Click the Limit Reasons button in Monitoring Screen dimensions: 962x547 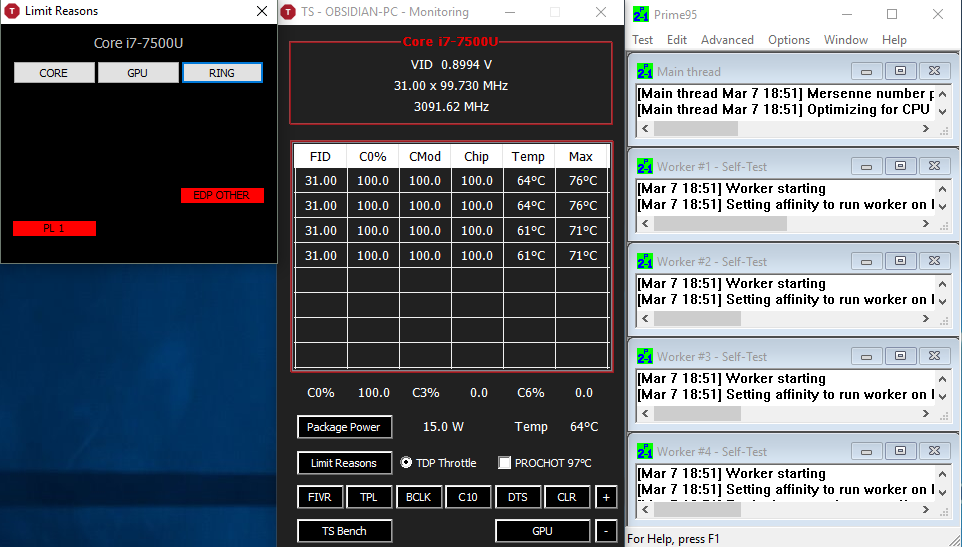click(x=344, y=463)
